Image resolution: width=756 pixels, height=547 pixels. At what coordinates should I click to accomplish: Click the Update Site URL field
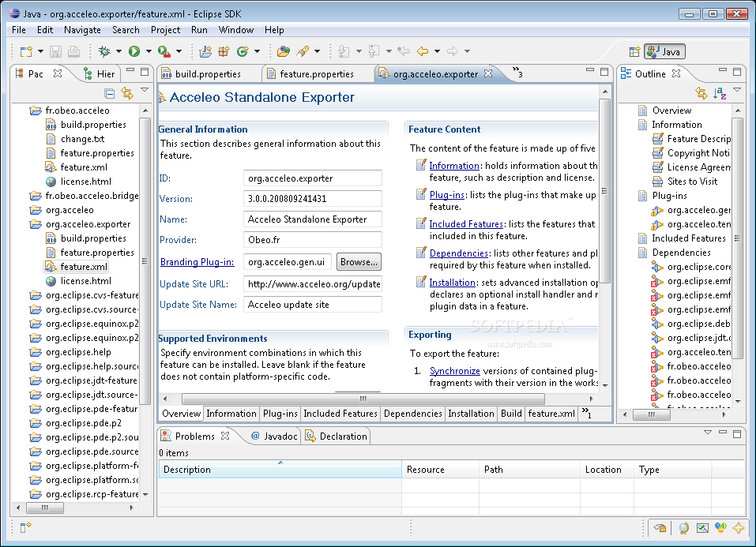[x=312, y=284]
